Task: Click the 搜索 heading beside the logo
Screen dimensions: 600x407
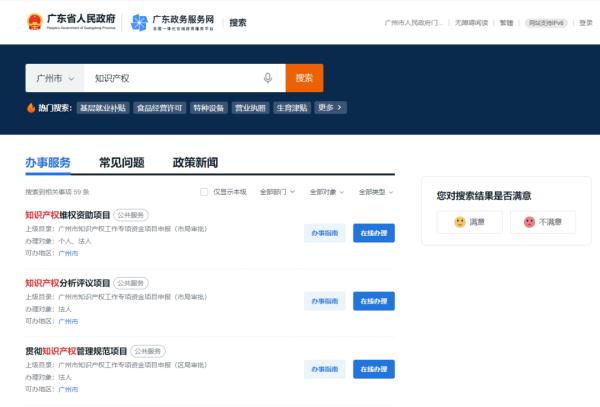Action: pos(238,23)
